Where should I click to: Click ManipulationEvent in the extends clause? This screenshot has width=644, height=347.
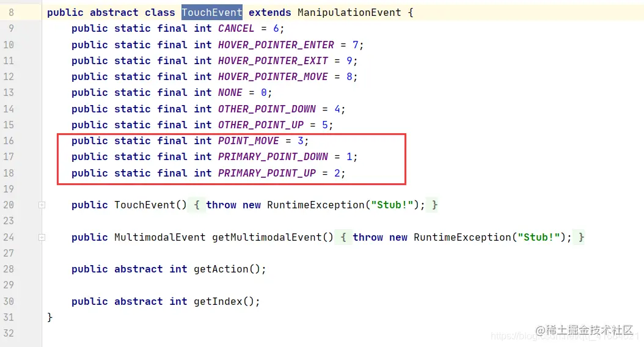pyautogui.click(x=349, y=12)
